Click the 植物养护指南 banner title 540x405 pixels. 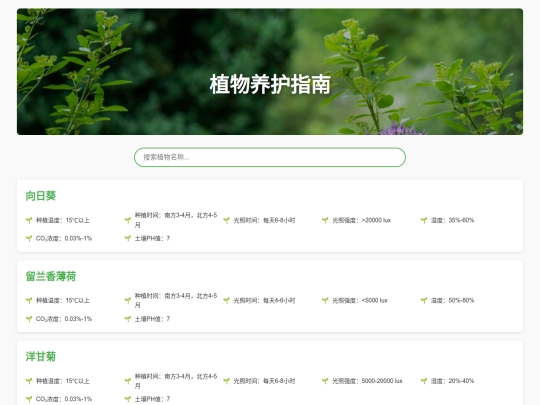click(270, 84)
